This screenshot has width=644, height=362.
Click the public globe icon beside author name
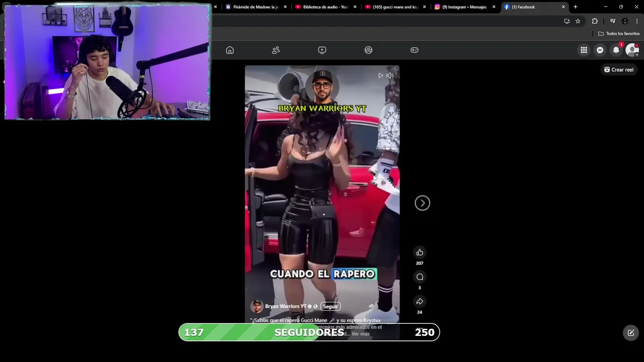pos(315,306)
